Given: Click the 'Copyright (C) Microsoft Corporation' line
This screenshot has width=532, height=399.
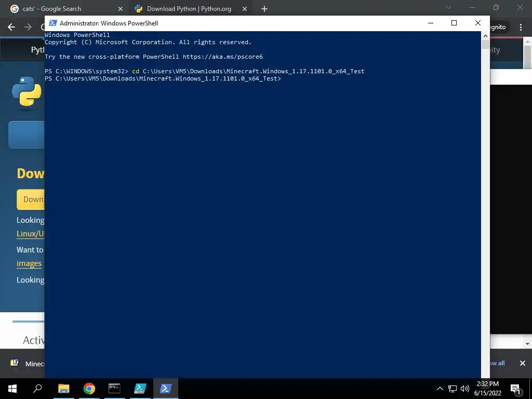Looking at the screenshot, I should (148, 42).
